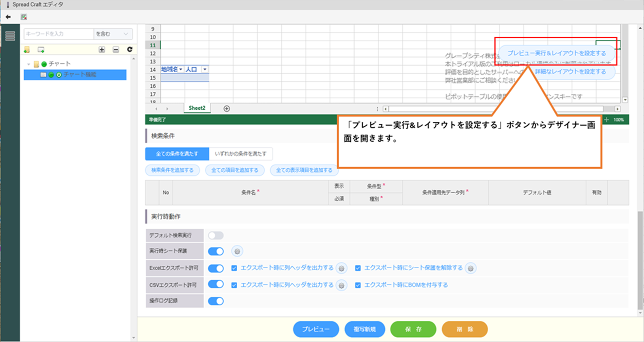The height and width of the screenshot is (342, 644).
Task: Open the を含む match type dropdown
Action: (112, 34)
